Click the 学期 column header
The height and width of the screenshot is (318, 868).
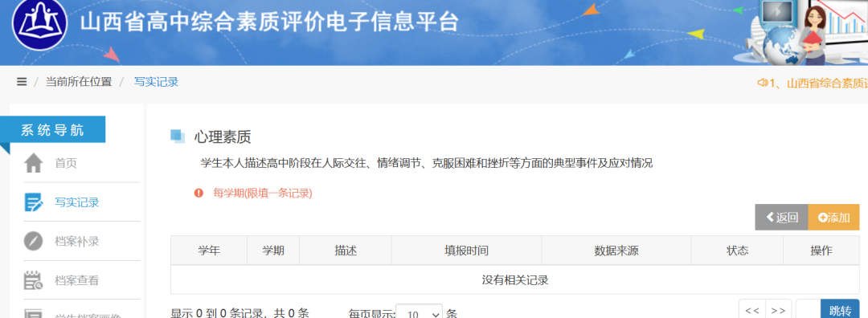point(273,251)
